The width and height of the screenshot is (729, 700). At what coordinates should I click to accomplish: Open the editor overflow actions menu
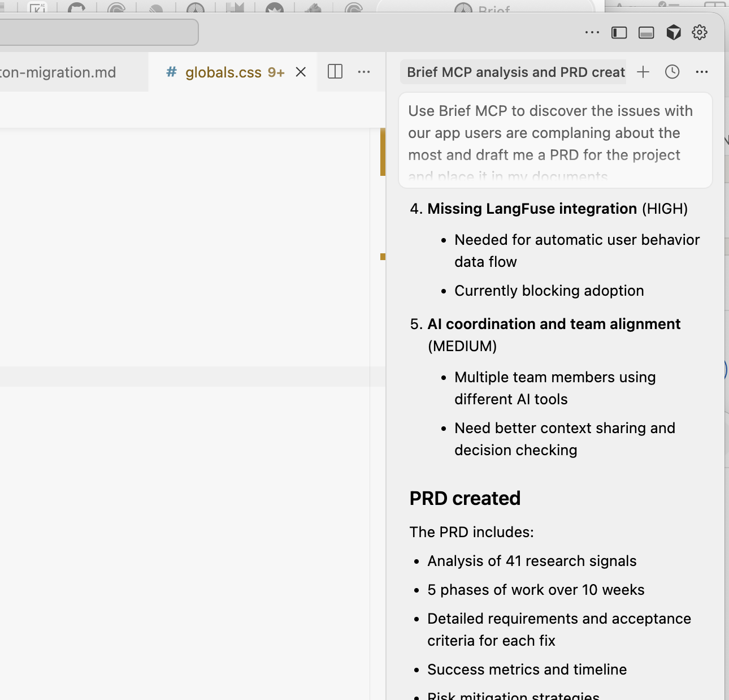pos(364,72)
